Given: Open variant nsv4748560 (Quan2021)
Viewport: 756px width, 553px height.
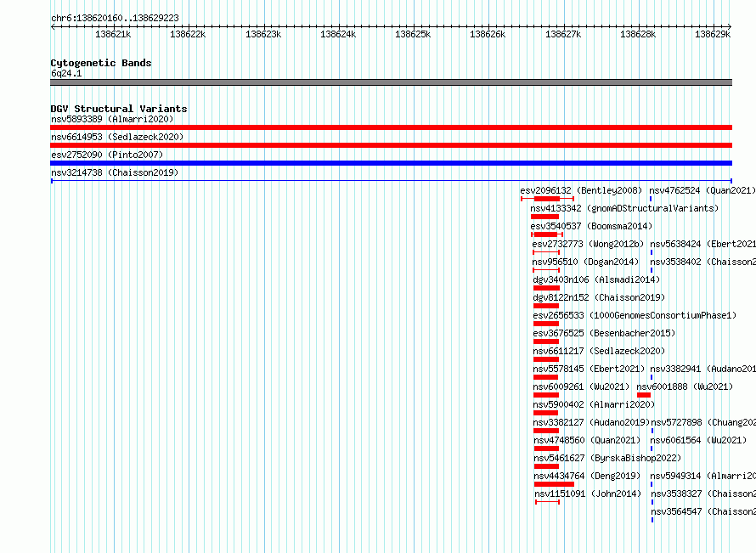Looking at the screenshot, I should pos(587,440).
